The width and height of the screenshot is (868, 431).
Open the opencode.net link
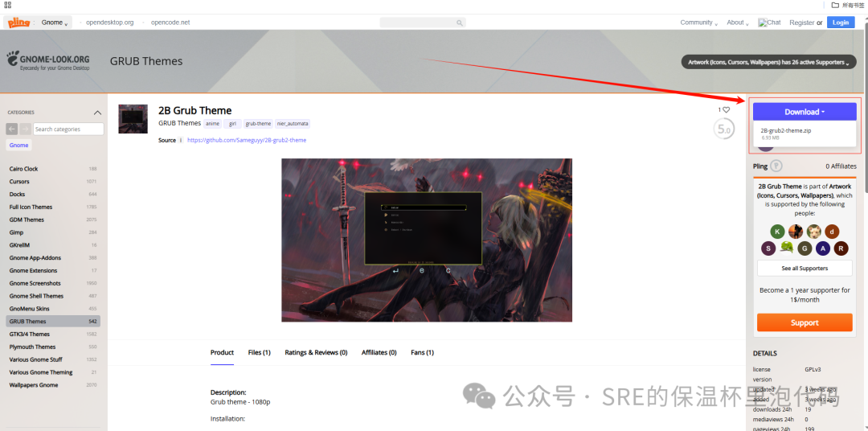(170, 23)
